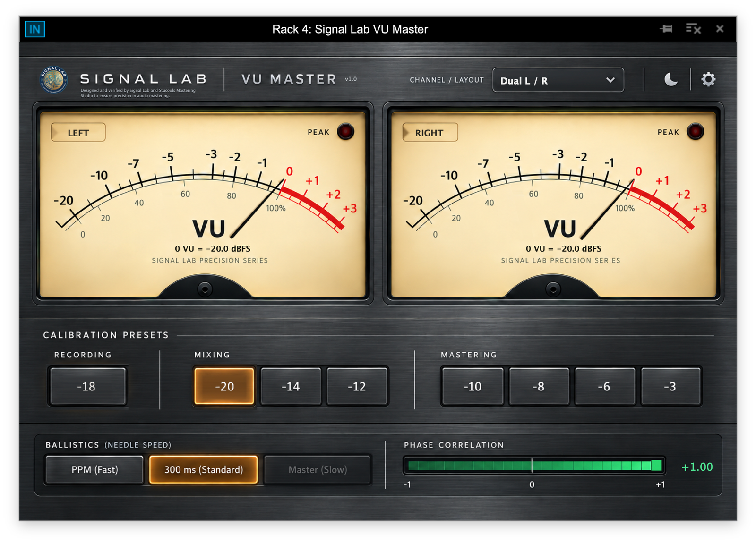
Task: Set ballistics to PPM (Fast)
Action: coord(94,469)
